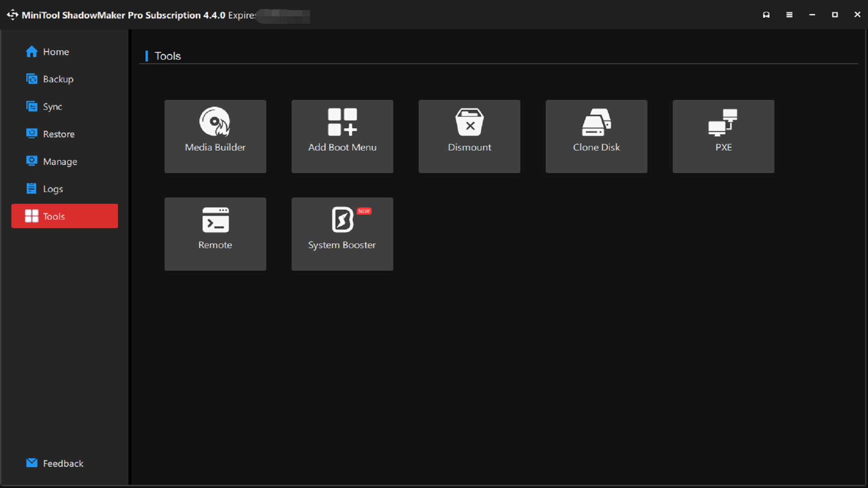Switch to the Home section

pyautogui.click(x=55, y=52)
